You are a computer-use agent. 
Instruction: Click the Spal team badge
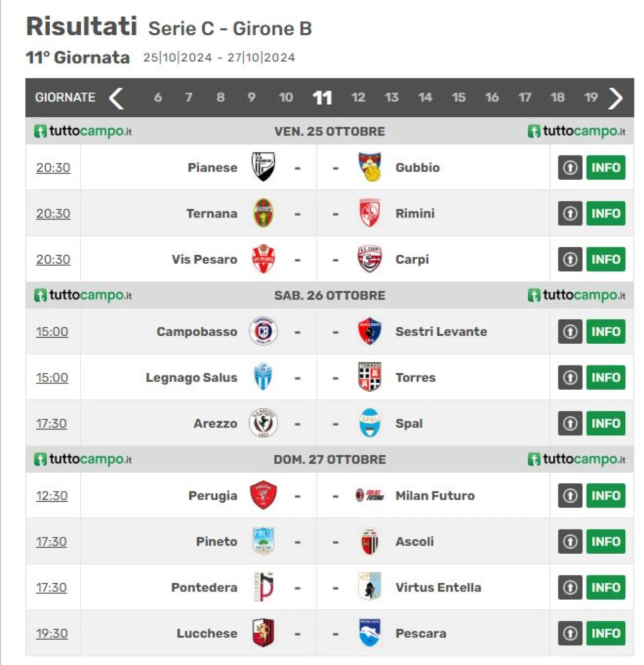coord(370,423)
